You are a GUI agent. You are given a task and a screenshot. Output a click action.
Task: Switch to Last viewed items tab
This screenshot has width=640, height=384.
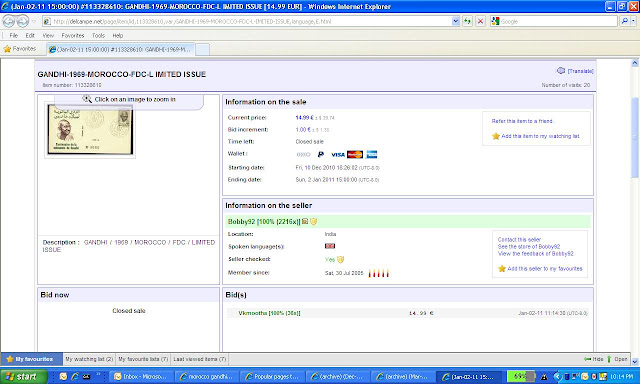click(200, 359)
